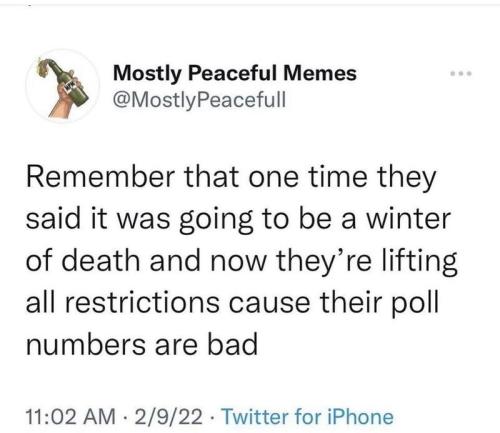500x433 pixels.
Task: Click the tweet line ending with winter
Action: pos(238,219)
